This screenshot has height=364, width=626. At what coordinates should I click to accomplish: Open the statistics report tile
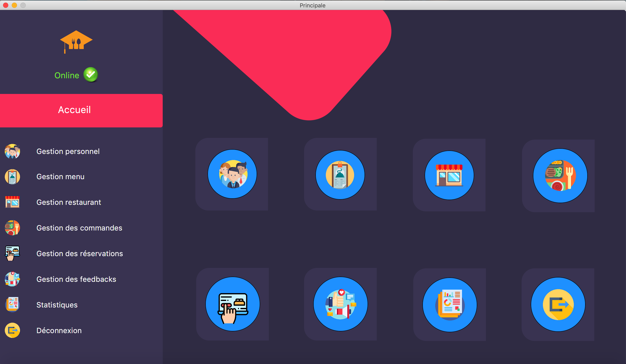[449, 304]
